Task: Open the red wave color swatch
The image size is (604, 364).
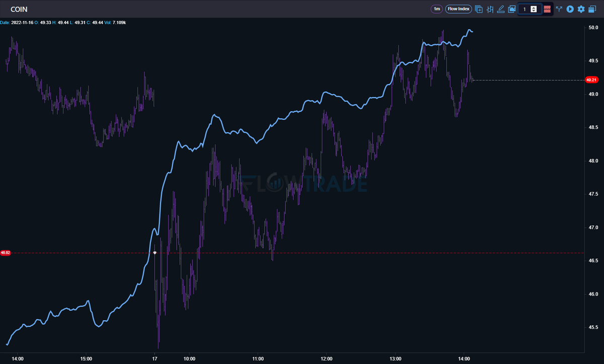Action: (547, 9)
